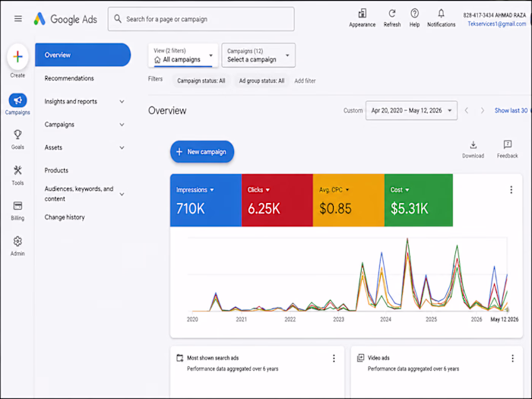The height and width of the screenshot is (399, 532).
Task: Click the New campaign button
Action: [202, 152]
